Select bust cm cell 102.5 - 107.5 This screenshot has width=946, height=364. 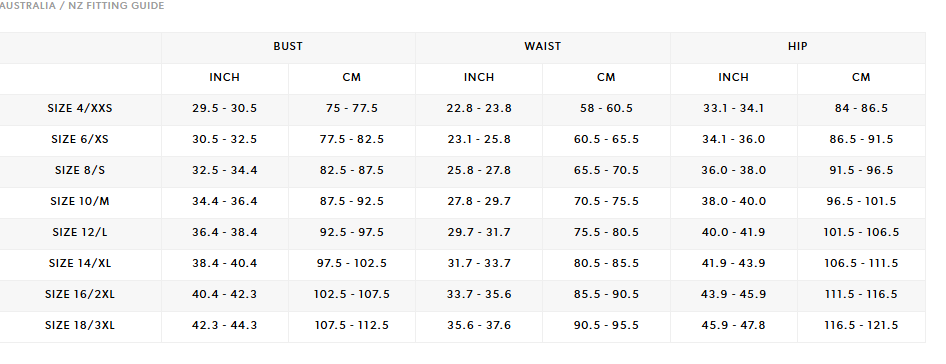[352, 295]
